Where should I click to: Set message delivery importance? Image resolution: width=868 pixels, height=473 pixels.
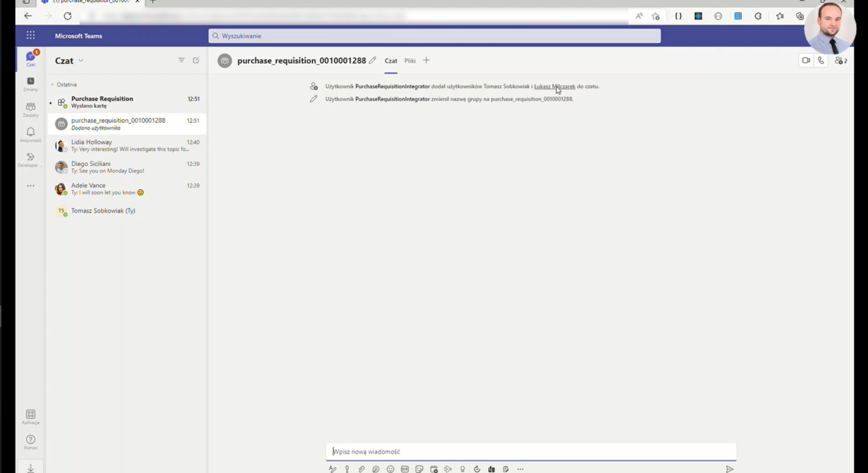[346, 468]
